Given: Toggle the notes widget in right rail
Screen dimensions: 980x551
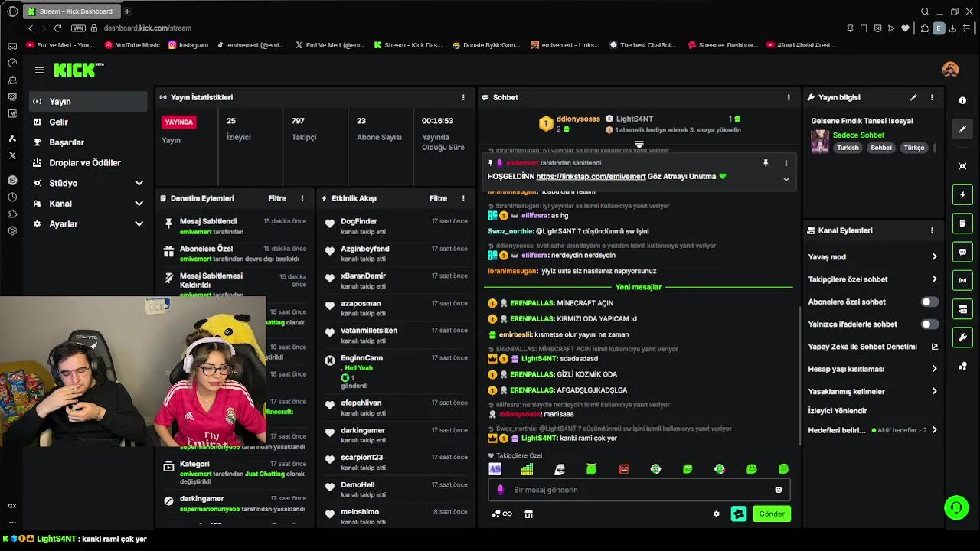Looking at the screenshot, I should point(962,223).
